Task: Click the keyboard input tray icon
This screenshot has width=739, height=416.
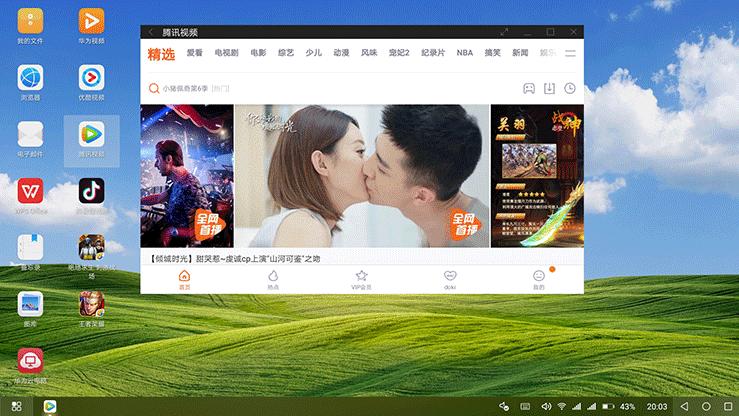Action: point(526,406)
